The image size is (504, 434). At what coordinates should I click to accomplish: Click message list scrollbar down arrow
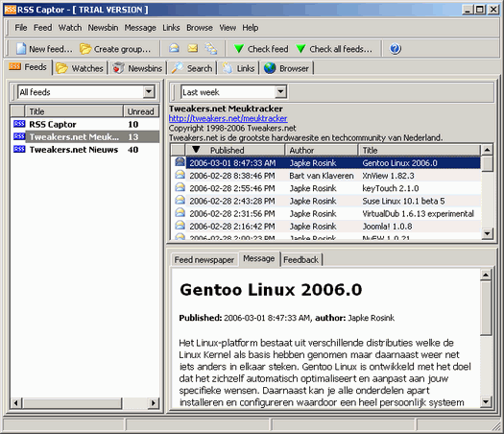[488, 233]
